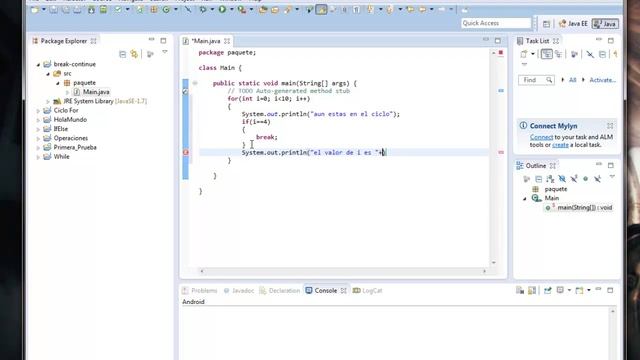The width and height of the screenshot is (640, 360).
Task: Click the Open Type toolbar icon
Action: click(x=263, y=9)
